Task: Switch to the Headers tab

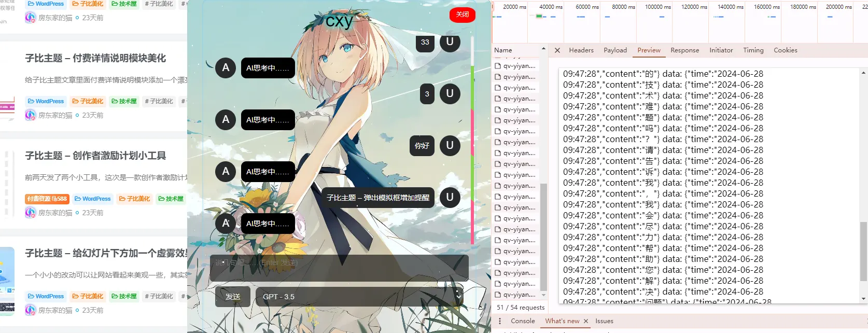Action: [x=581, y=50]
